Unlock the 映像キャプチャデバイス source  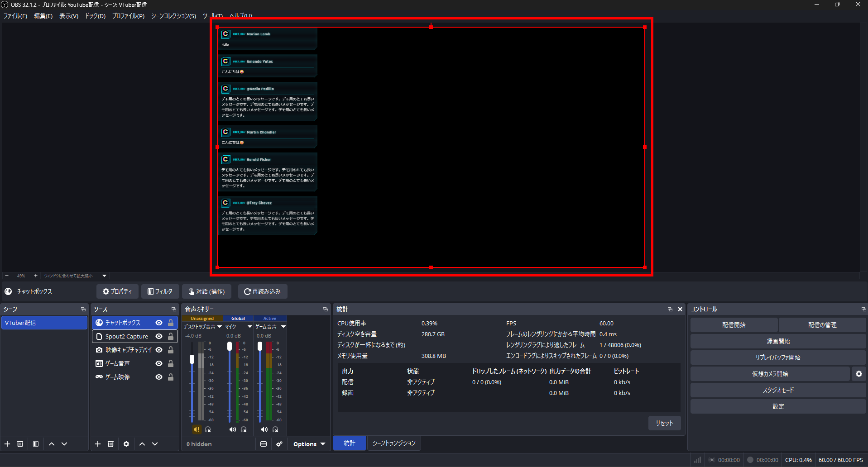pos(171,350)
